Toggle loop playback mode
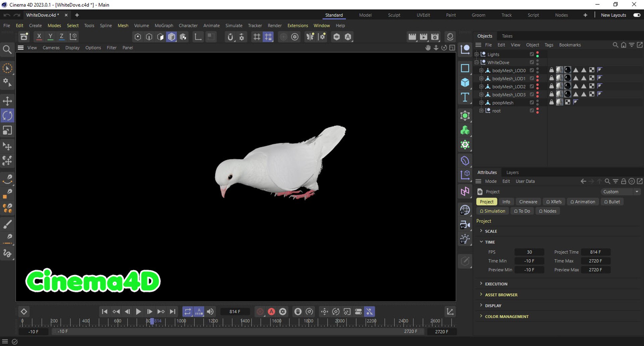The width and height of the screenshot is (644, 346). 187,311
